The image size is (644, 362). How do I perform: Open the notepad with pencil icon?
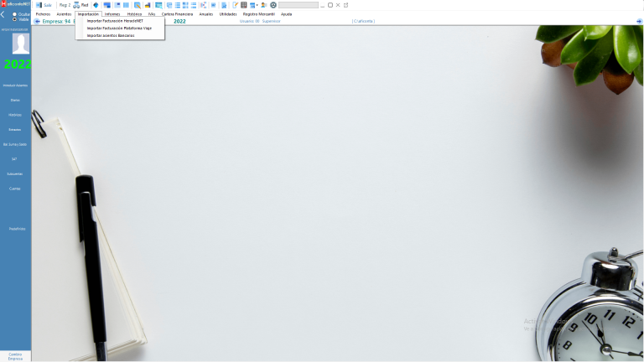click(236, 5)
